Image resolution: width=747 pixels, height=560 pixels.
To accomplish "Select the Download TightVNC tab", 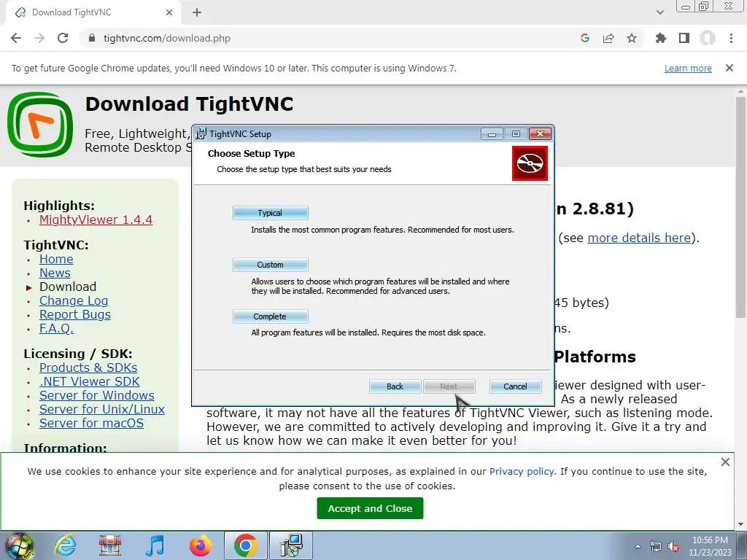I will pyautogui.click(x=93, y=13).
